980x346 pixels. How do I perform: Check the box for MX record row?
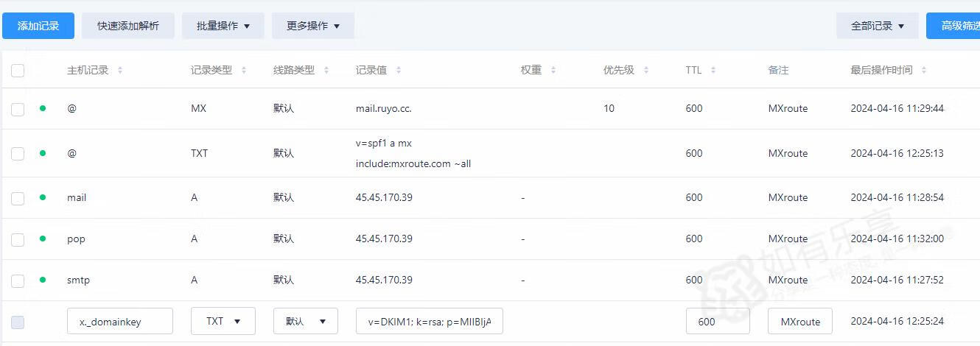[x=18, y=109]
